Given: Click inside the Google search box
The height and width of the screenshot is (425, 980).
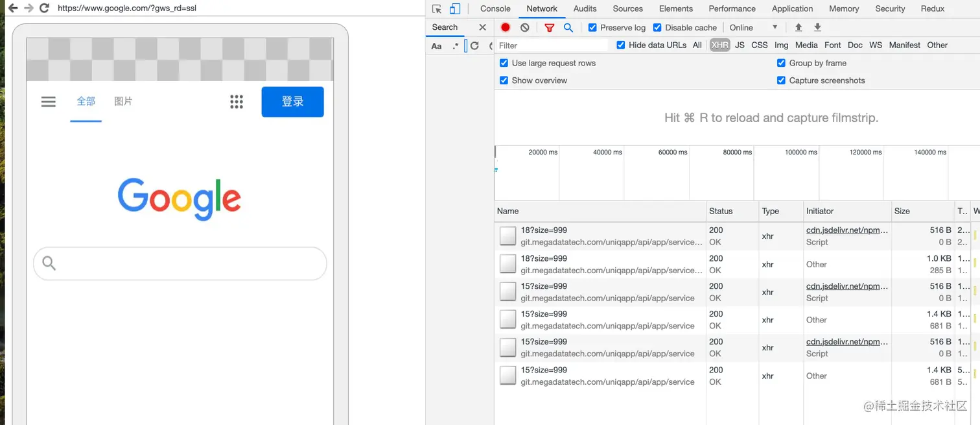Looking at the screenshot, I should click(x=180, y=263).
